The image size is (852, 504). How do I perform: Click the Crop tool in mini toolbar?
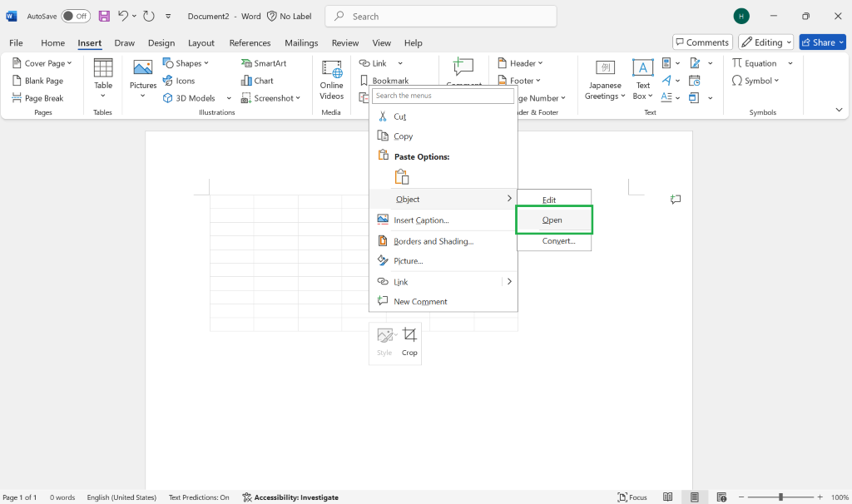pyautogui.click(x=409, y=342)
